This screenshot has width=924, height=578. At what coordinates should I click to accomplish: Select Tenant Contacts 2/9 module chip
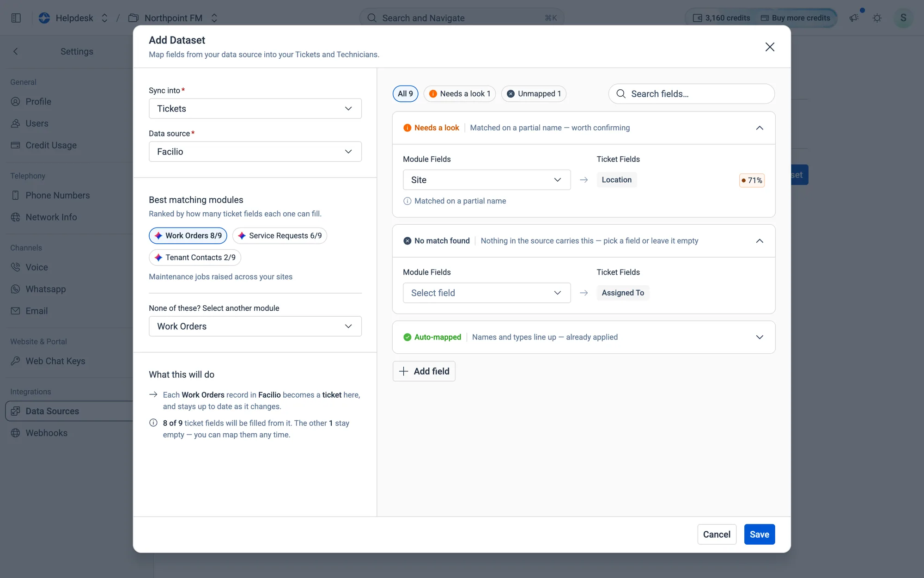point(195,258)
